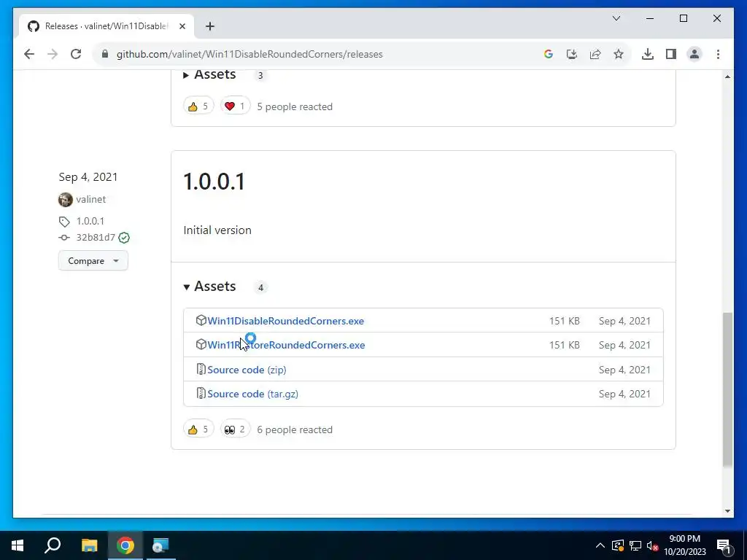Open commit 32b81d7
747x560 pixels.
tap(96, 237)
